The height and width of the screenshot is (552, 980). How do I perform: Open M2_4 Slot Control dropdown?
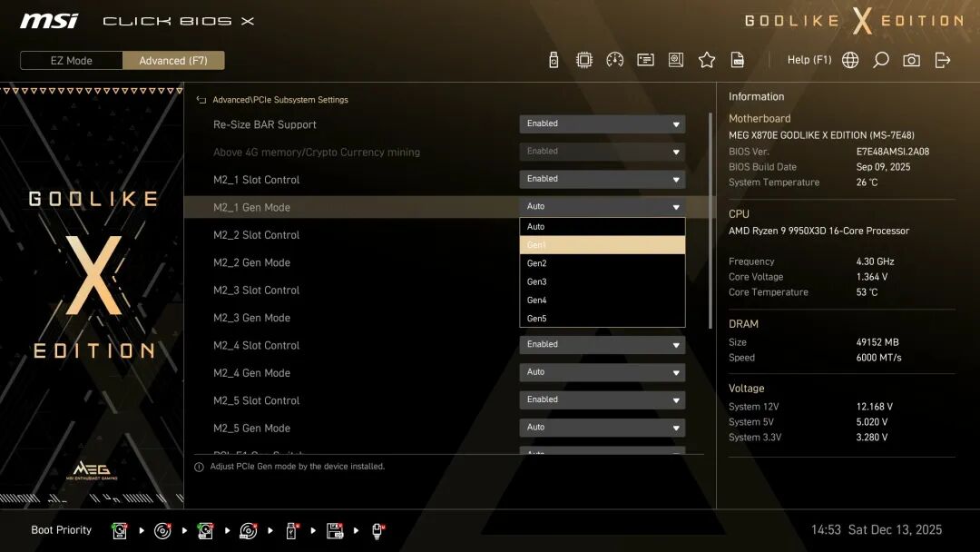click(x=602, y=344)
